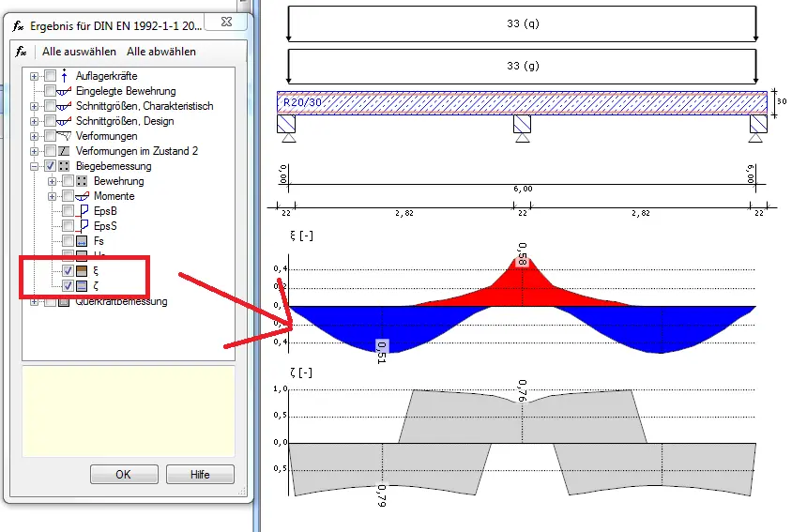Click the blue ζ result icon
Viewport: 807px width, 532px height.
coord(82,285)
